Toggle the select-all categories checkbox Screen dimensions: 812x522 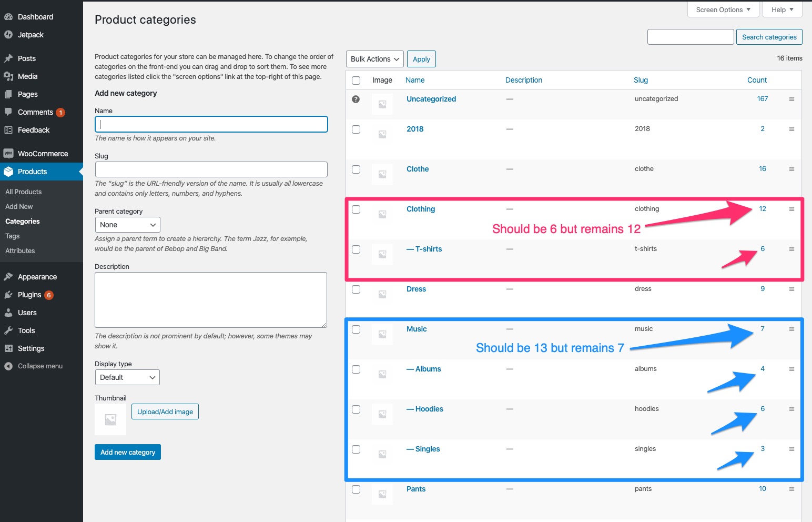[356, 81]
